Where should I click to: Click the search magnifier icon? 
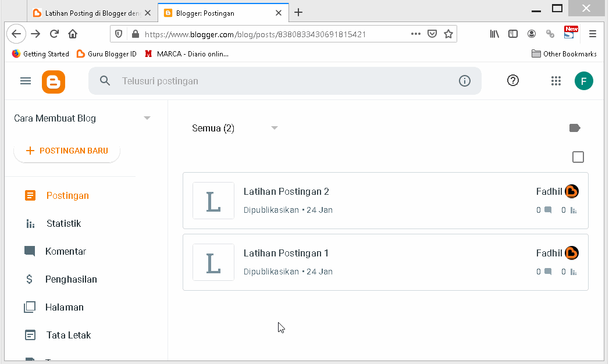click(x=105, y=81)
